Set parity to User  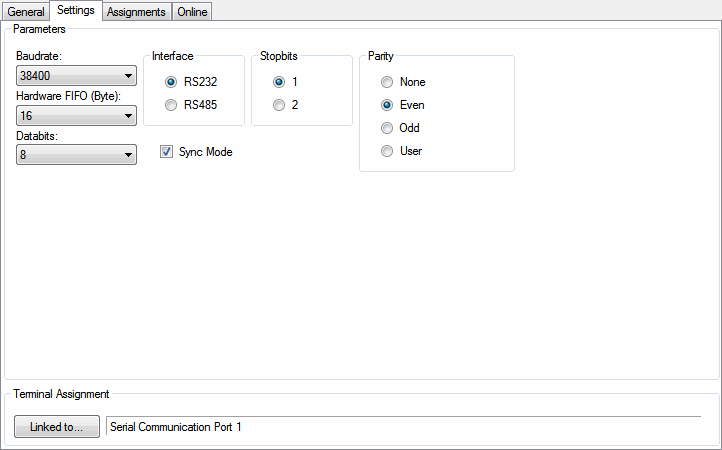pyautogui.click(x=401, y=151)
